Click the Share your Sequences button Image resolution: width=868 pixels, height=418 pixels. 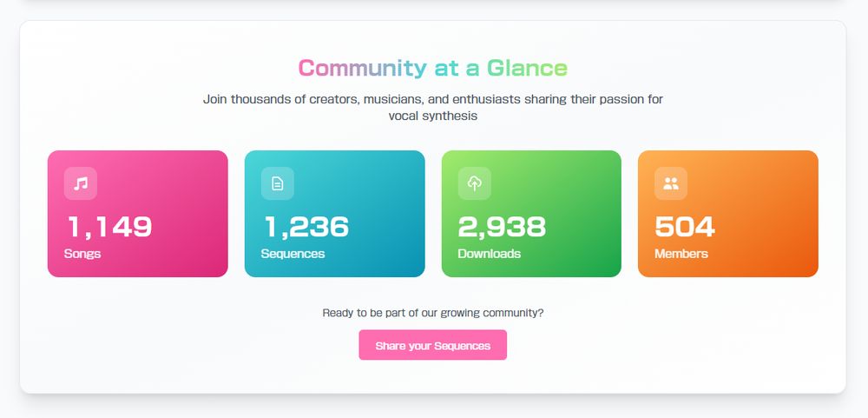433,345
